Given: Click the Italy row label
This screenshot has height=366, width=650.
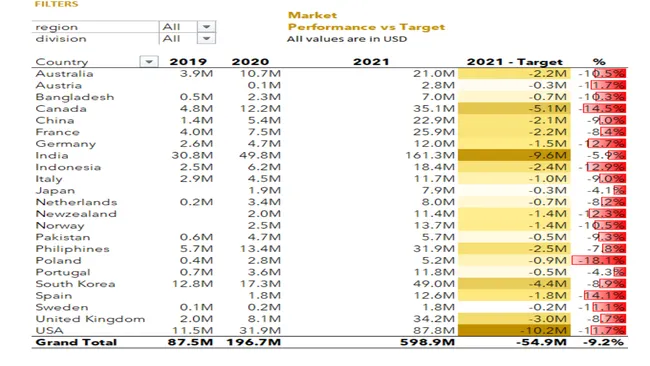Looking at the screenshot, I should click(49, 179).
